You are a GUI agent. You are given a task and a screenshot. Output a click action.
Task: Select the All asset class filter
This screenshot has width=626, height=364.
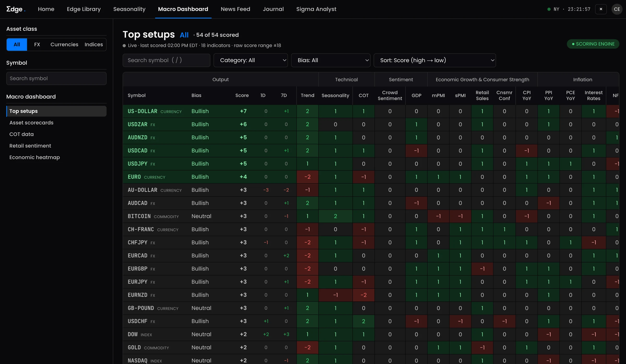point(17,44)
